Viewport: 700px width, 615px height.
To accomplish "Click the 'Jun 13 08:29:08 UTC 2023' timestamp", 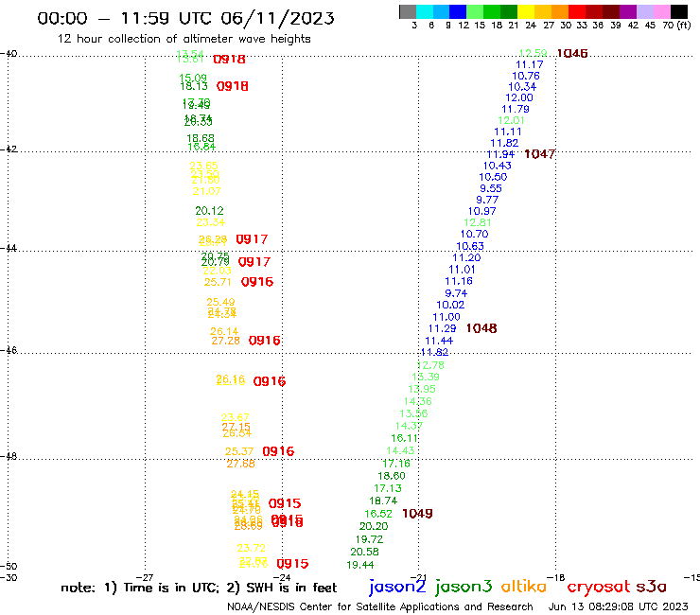I will [x=619, y=606].
